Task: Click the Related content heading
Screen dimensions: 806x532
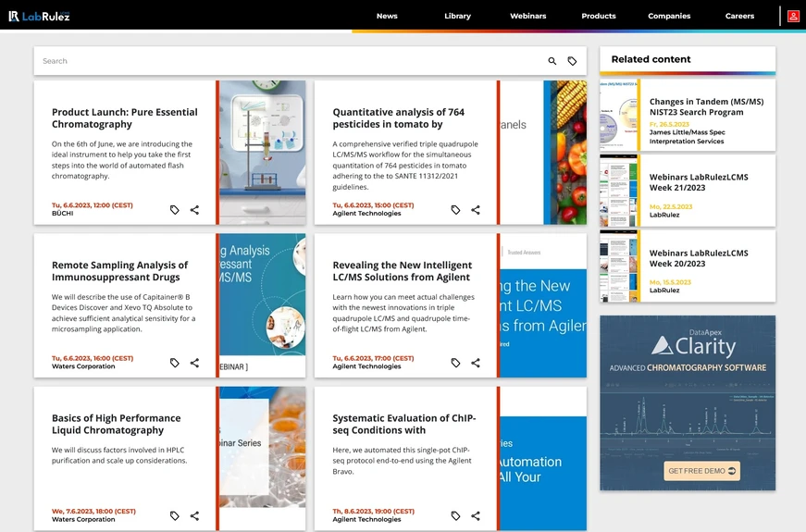Action: [651, 59]
